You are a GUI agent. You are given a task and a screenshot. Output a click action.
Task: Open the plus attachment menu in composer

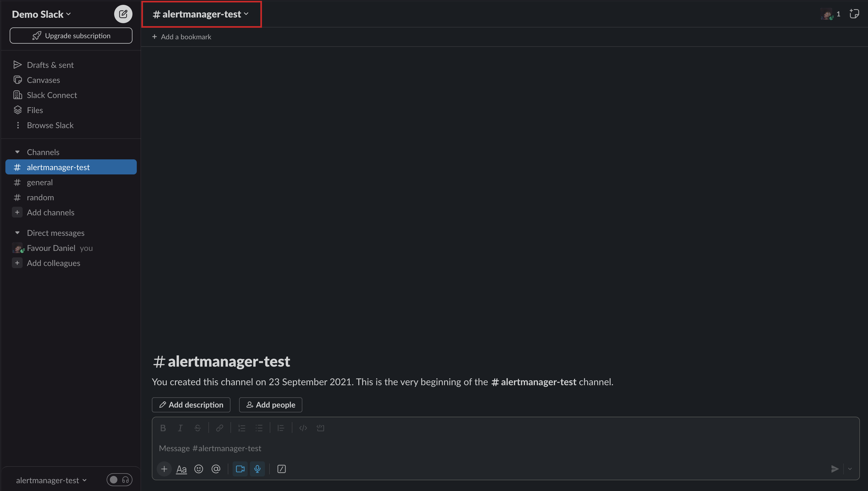click(x=164, y=469)
